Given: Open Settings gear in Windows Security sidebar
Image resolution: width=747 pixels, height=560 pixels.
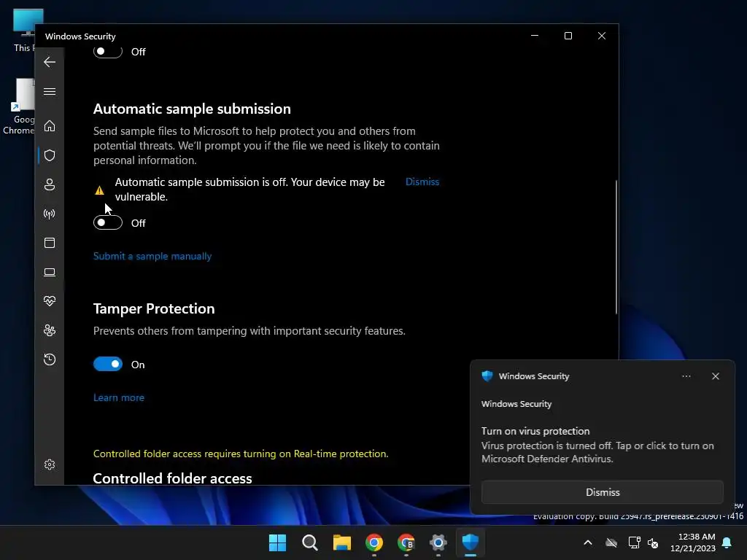Looking at the screenshot, I should (50, 464).
